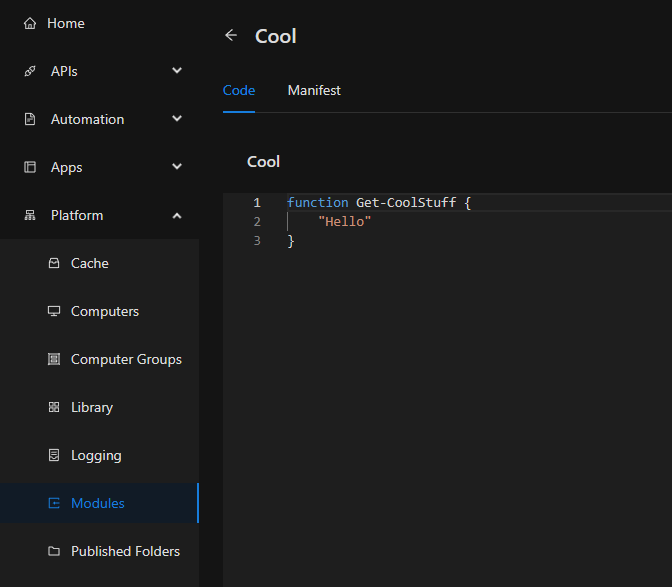Click the Published Folders folder icon
The image size is (672, 587).
[54, 551]
